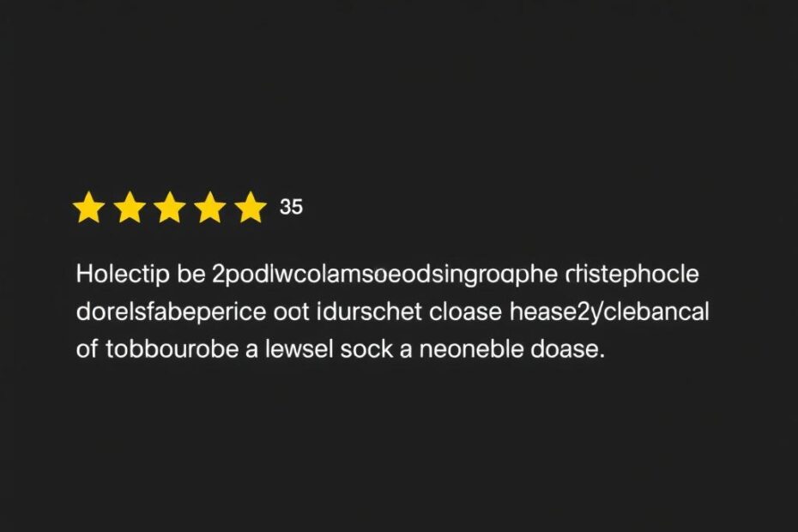798x532 pixels.
Task: Choose the fourth yellow rating star
Action: (210, 208)
